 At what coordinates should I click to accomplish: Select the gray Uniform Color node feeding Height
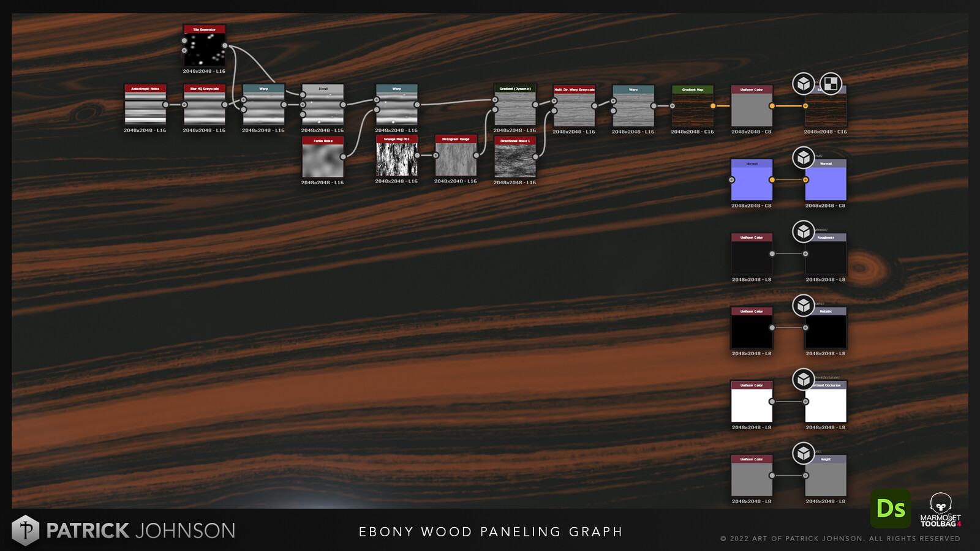(752, 476)
